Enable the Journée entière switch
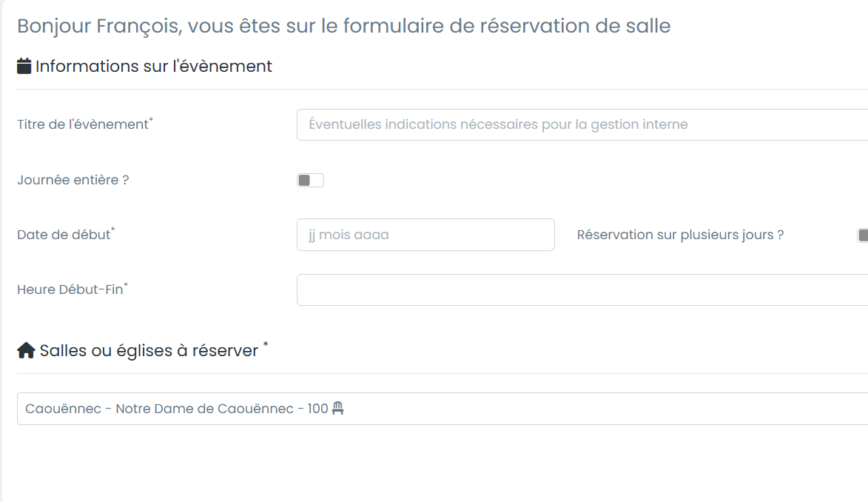868x502 pixels. 310,180
